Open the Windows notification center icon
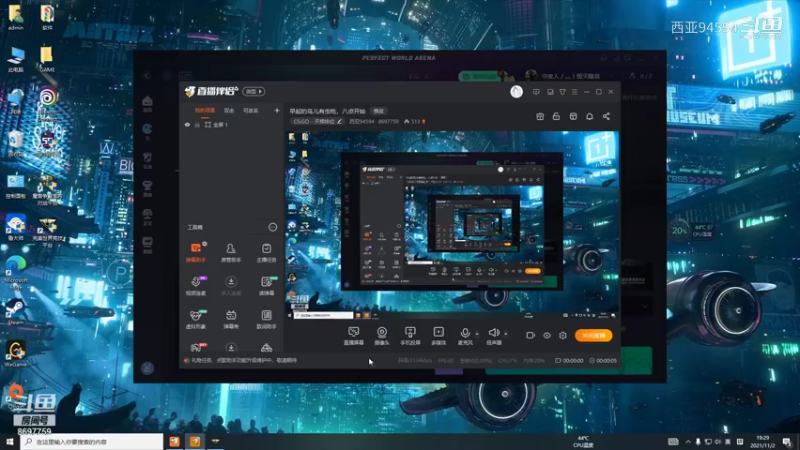Screen dimensions: 800x450 pyautogui.click(x=788, y=441)
